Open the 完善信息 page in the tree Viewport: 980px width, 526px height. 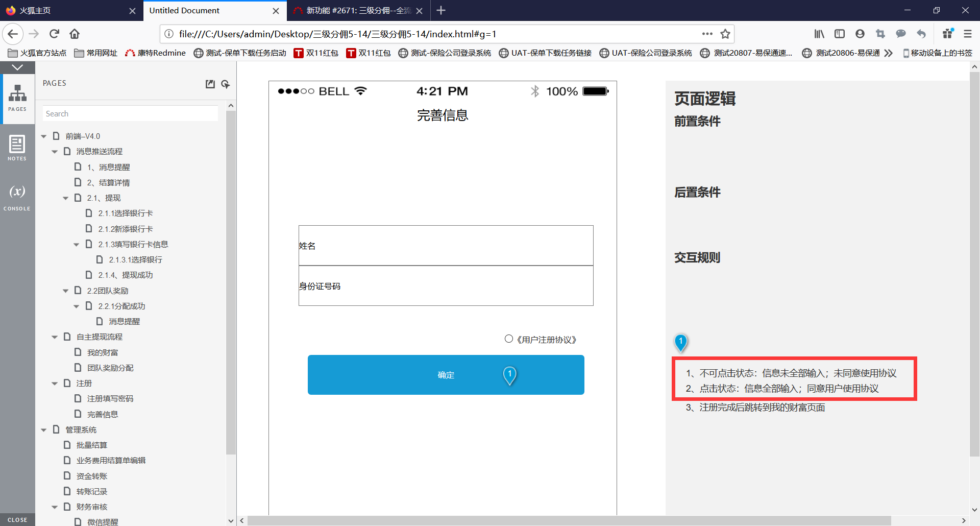pos(103,415)
